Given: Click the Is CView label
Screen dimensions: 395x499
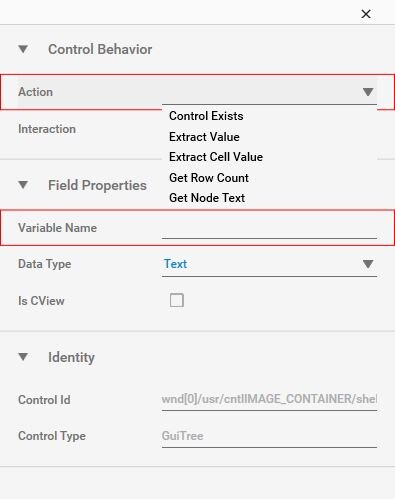Looking at the screenshot, I should 41,301.
